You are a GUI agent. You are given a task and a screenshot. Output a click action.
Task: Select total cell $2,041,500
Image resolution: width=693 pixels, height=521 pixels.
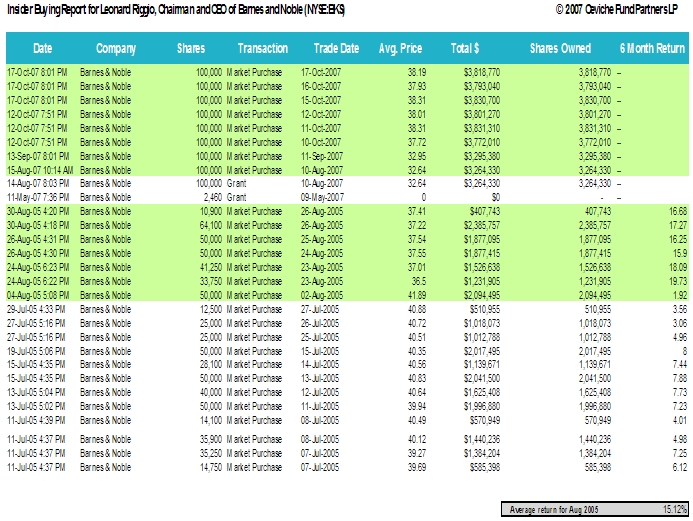click(x=482, y=379)
